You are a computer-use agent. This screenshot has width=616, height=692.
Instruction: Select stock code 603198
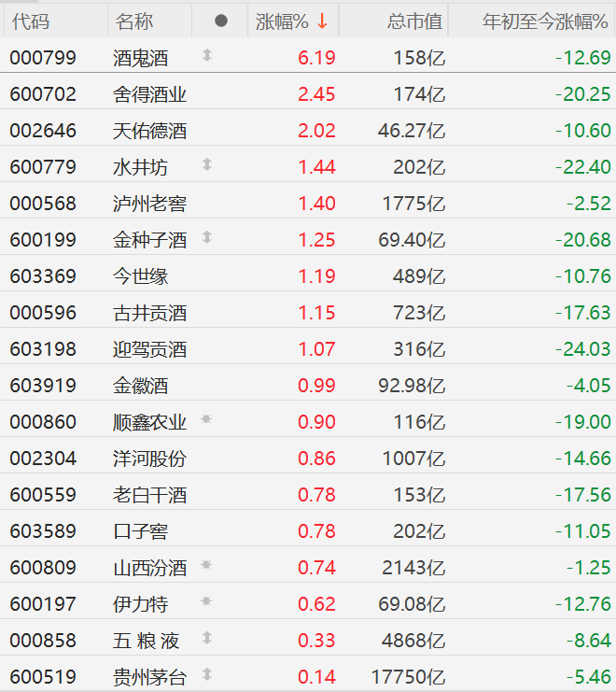coord(43,349)
